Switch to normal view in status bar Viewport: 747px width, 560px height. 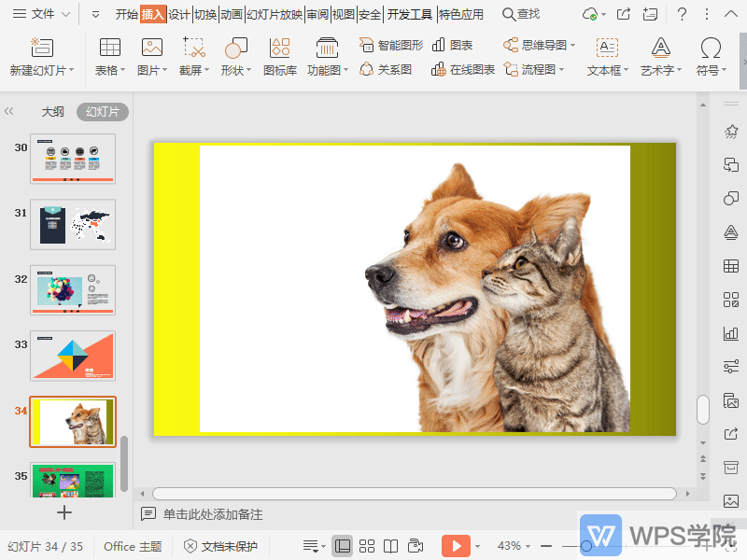coord(343,546)
